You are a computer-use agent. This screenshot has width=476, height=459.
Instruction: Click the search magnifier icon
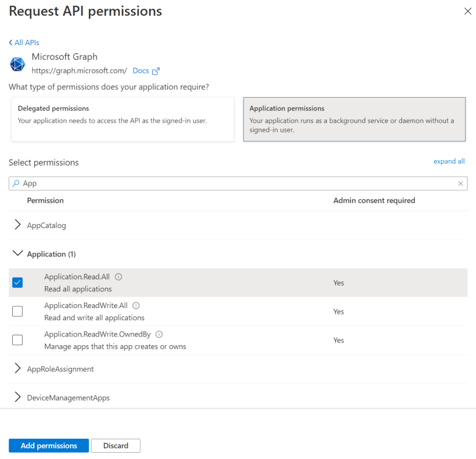click(x=16, y=183)
